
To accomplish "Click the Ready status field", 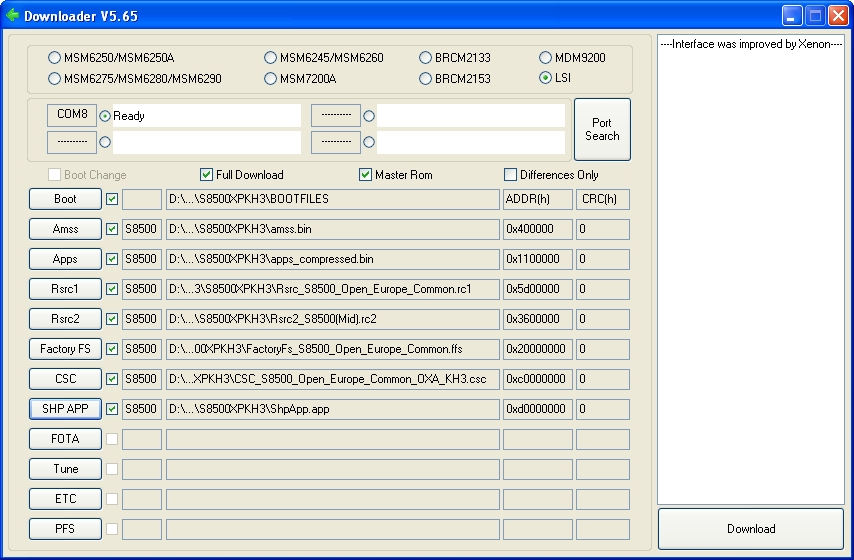I will (206, 115).
